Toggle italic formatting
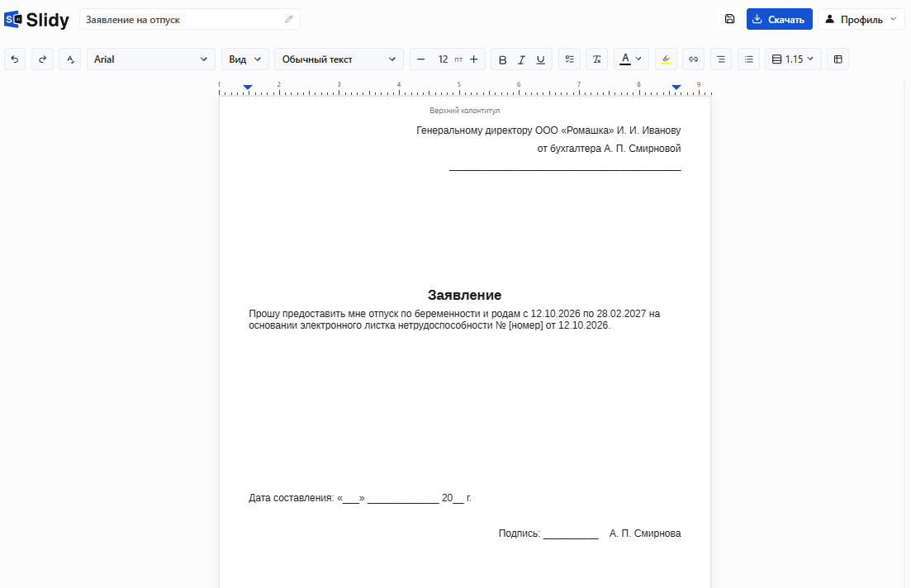This screenshot has width=911, height=588. coord(521,59)
